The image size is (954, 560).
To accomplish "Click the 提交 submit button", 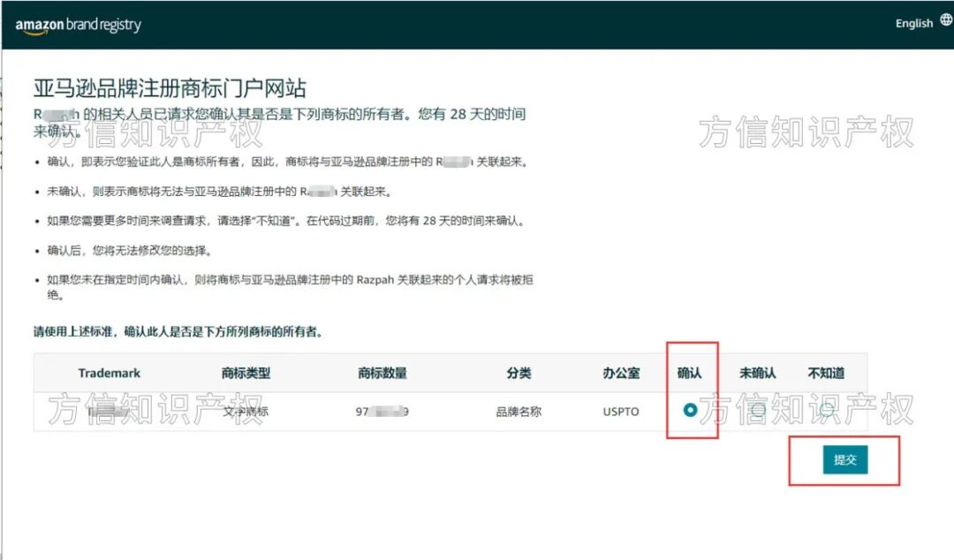I will [845, 460].
